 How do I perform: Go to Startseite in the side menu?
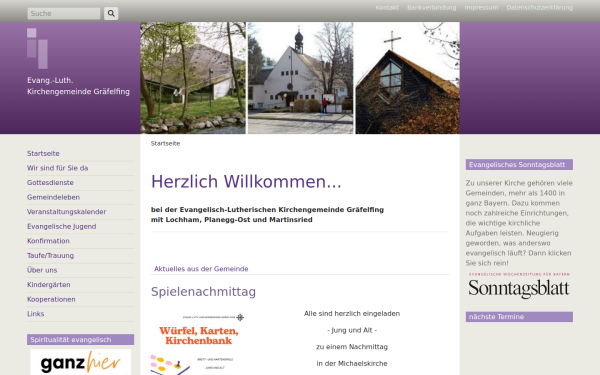tap(43, 153)
